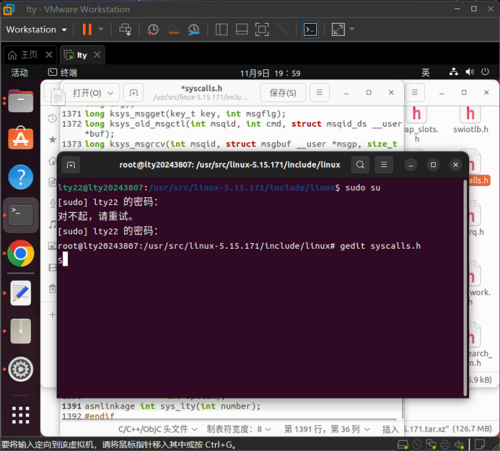Click the message log status icon
Screen dimensions: 500x451
coord(480,445)
